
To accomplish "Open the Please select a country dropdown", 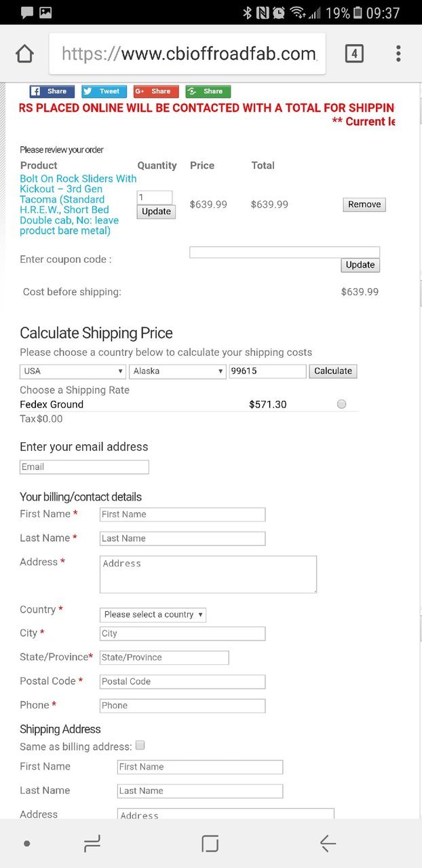I will (153, 615).
